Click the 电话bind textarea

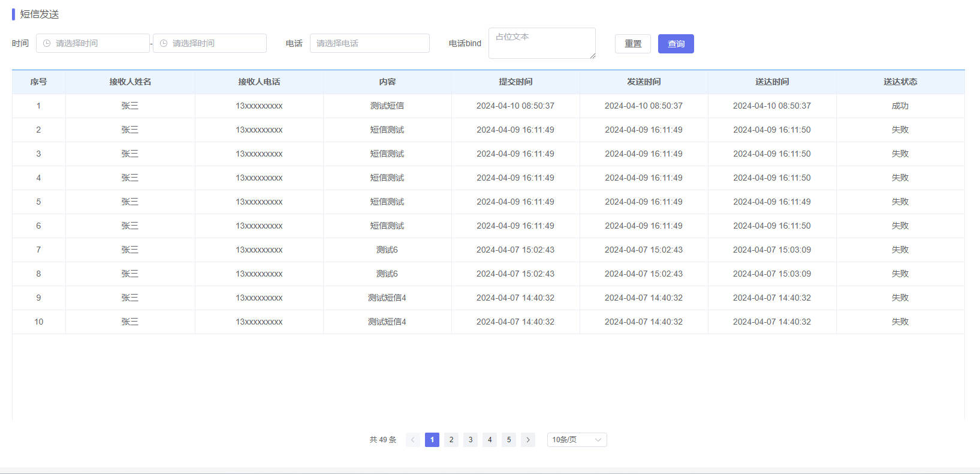[x=542, y=43]
